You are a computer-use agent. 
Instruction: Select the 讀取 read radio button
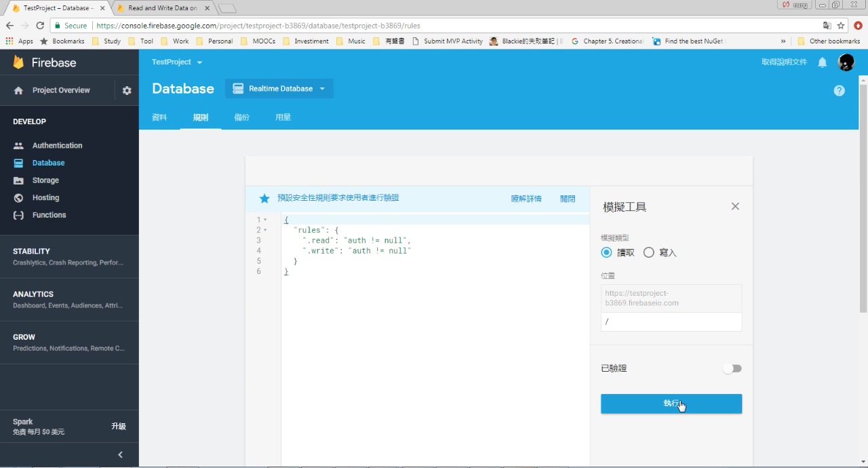point(606,252)
